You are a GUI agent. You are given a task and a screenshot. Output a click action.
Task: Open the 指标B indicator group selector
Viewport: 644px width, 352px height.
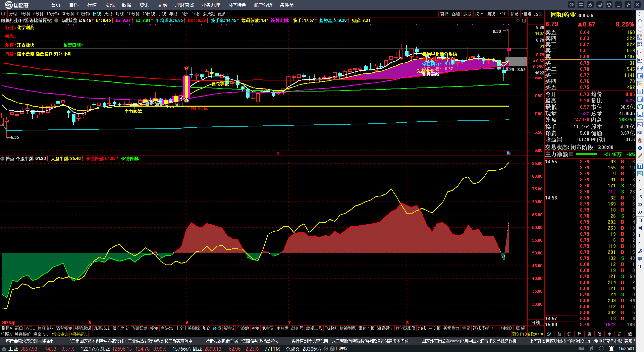[x=506, y=328]
